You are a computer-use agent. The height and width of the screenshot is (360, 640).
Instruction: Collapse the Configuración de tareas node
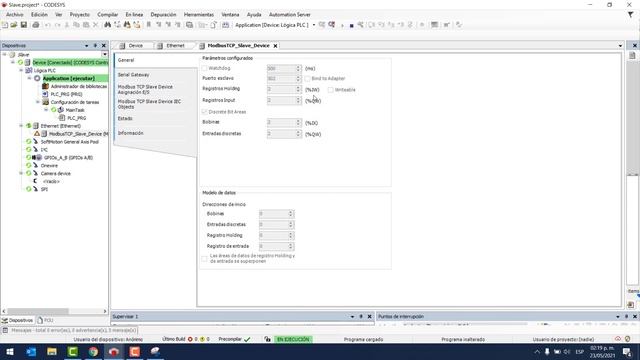coord(38,102)
